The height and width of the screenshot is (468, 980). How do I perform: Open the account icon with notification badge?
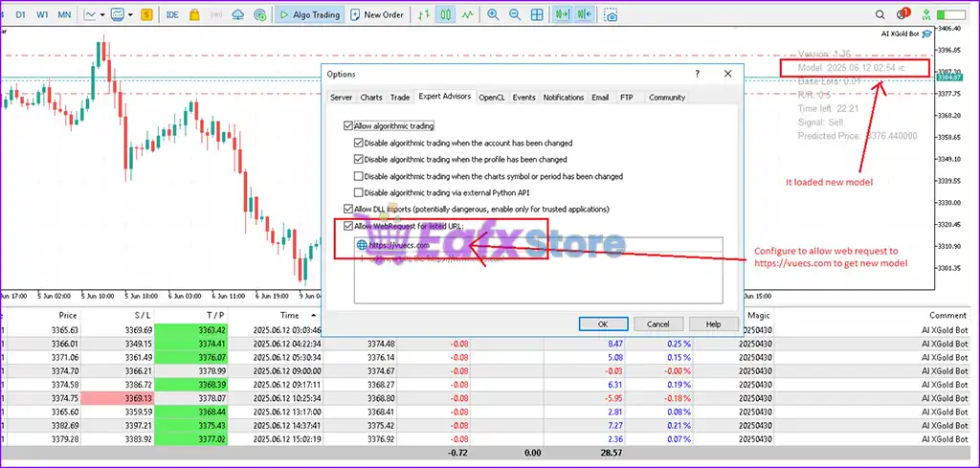902,13
